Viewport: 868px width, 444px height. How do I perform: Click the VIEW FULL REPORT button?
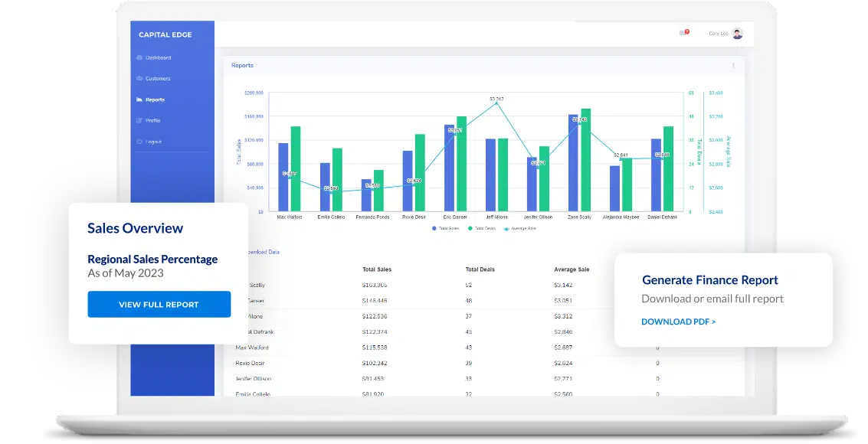tap(159, 305)
